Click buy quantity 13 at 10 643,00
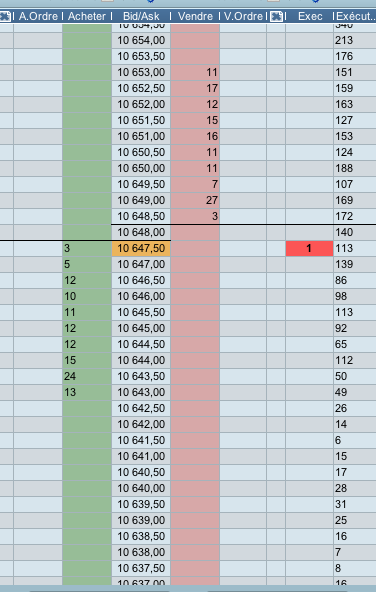The height and width of the screenshot is (592, 376). click(87, 392)
